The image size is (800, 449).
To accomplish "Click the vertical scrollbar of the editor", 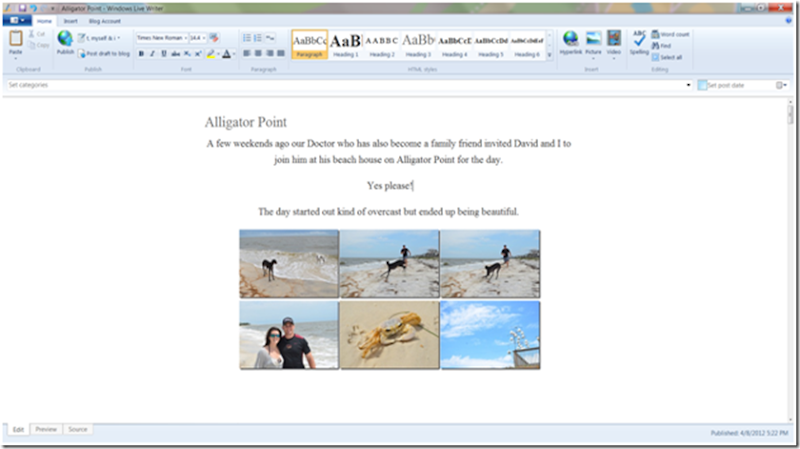I will pyautogui.click(x=790, y=260).
